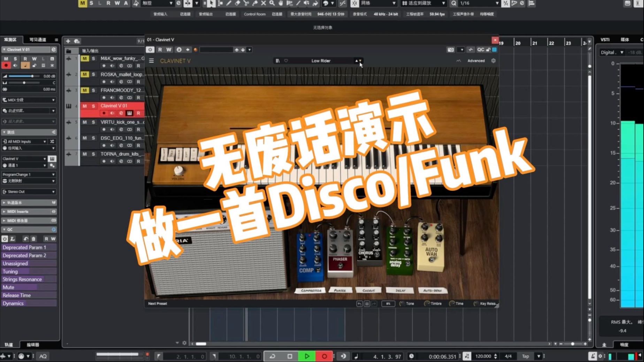Click the Auto Wah pedal
Screen dimensions: 644x362
[431, 247]
